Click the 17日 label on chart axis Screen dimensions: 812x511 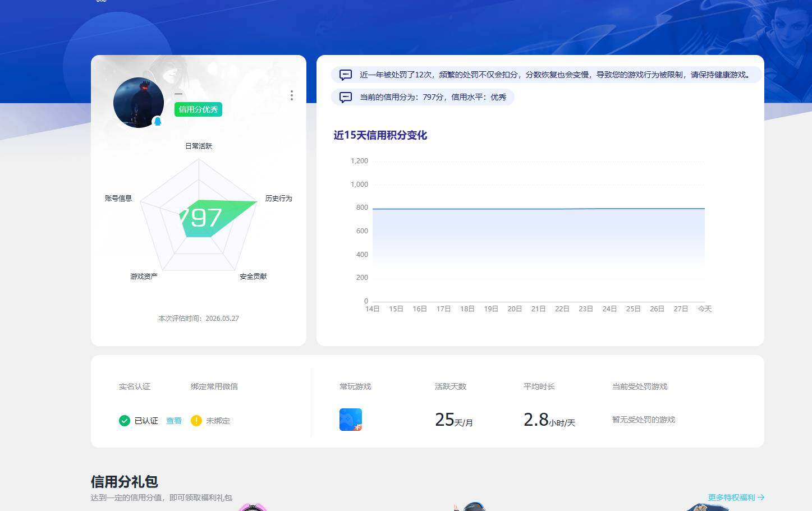(x=444, y=309)
